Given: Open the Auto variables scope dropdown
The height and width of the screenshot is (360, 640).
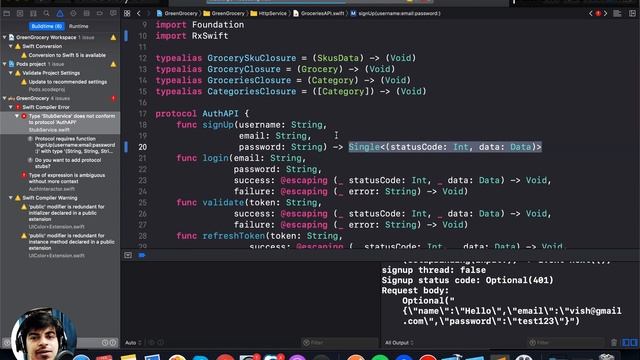Looking at the screenshot, I should [x=133, y=342].
